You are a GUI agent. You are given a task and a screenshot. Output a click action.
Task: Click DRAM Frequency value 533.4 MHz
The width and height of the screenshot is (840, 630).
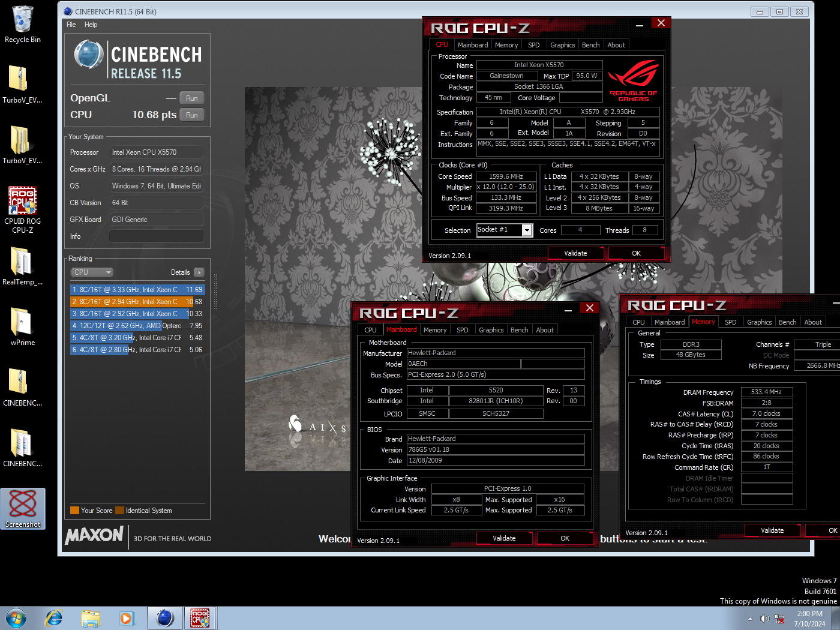pos(766,392)
